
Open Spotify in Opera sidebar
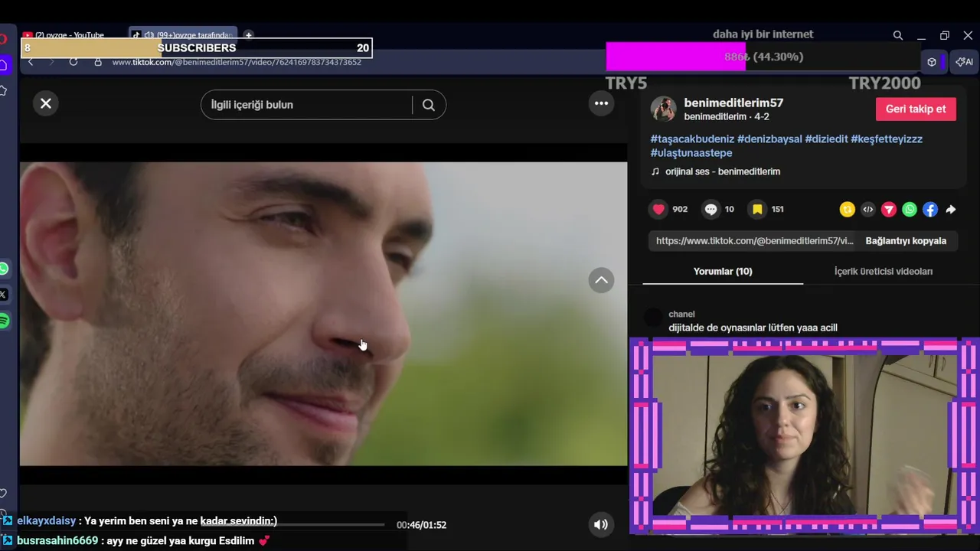tap(4, 321)
